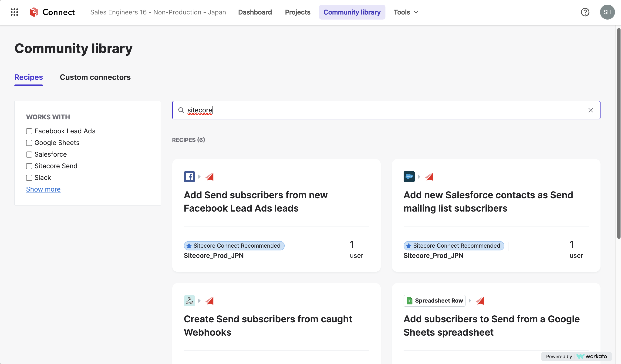Open Create Send subscribers from caught Webhooks recipe
Image resolution: width=621 pixels, height=364 pixels.
pyautogui.click(x=268, y=326)
